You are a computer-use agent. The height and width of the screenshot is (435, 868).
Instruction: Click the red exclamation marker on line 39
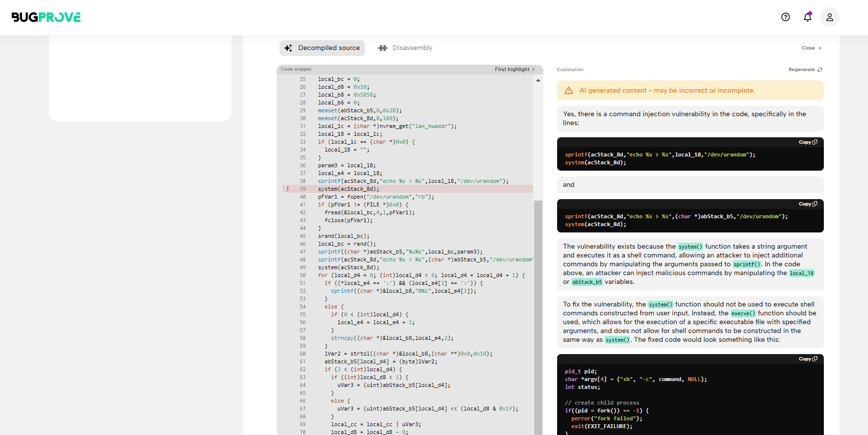point(288,189)
